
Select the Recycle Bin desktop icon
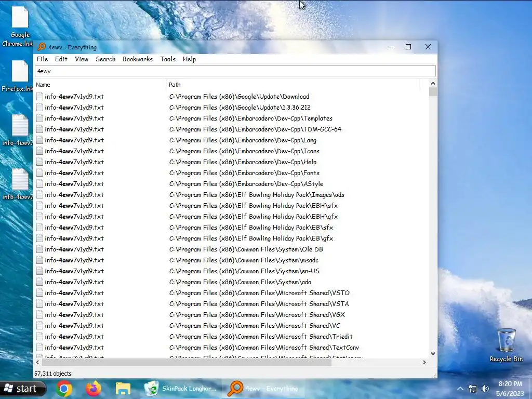[x=507, y=345]
